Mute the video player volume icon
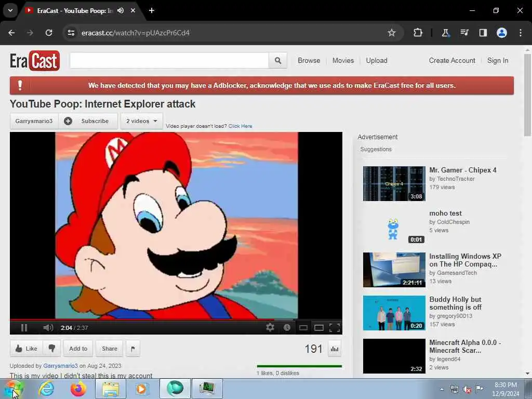 pyautogui.click(x=48, y=328)
